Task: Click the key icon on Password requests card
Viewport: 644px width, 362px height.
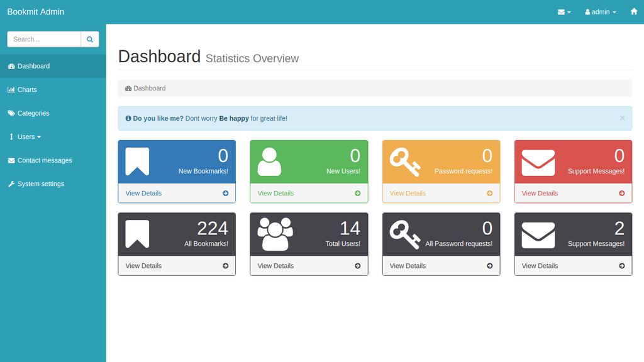Action: click(405, 162)
